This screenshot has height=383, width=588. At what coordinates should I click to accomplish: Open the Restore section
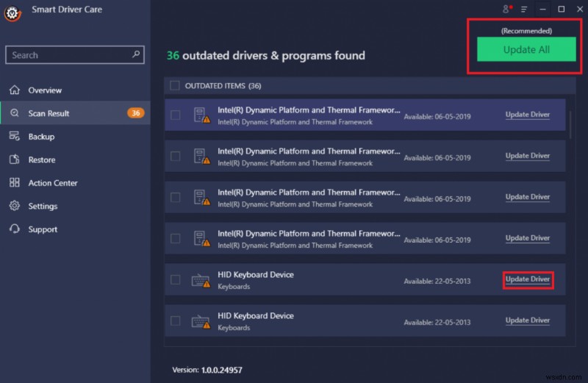[75, 160]
